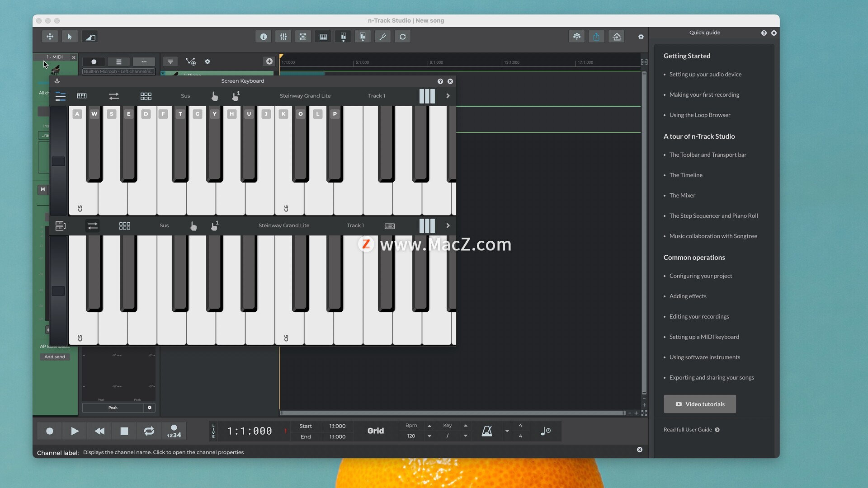
Task: Toggle Grid snapping in transport bar
Action: (x=376, y=431)
